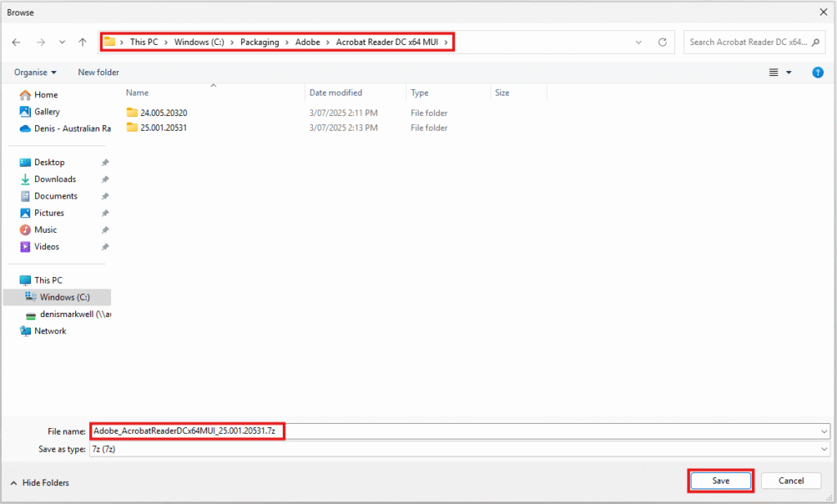
Task: Click the Save button
Action: 720,481
